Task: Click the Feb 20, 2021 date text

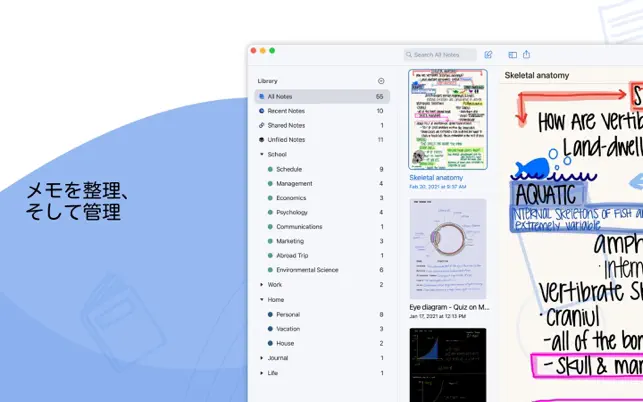Action: tap(438, 187)
